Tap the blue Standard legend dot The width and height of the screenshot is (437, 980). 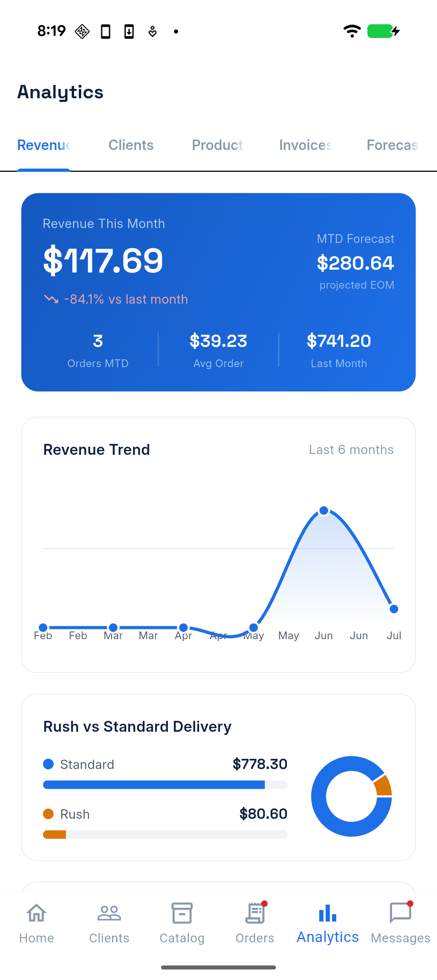[49, 764]
